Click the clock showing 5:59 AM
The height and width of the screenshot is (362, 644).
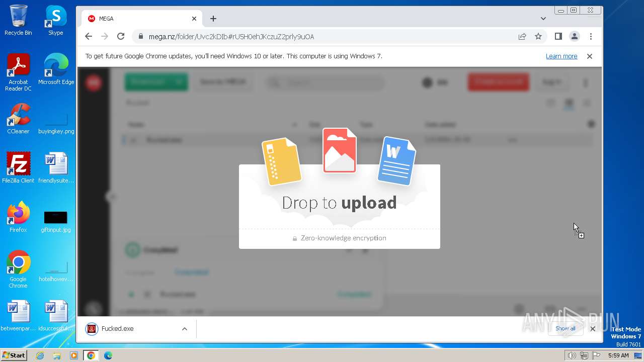coord(618,355)
